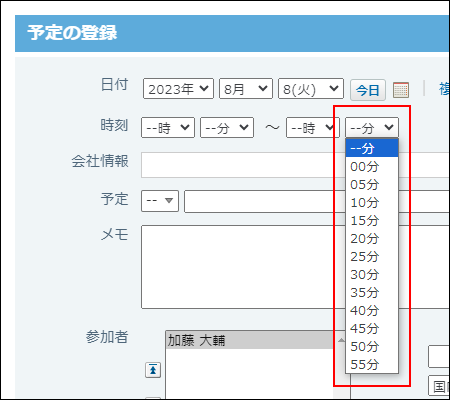Click the move-to-top arrow icon beside participants
Screen dimensions: 450x400
153,370
